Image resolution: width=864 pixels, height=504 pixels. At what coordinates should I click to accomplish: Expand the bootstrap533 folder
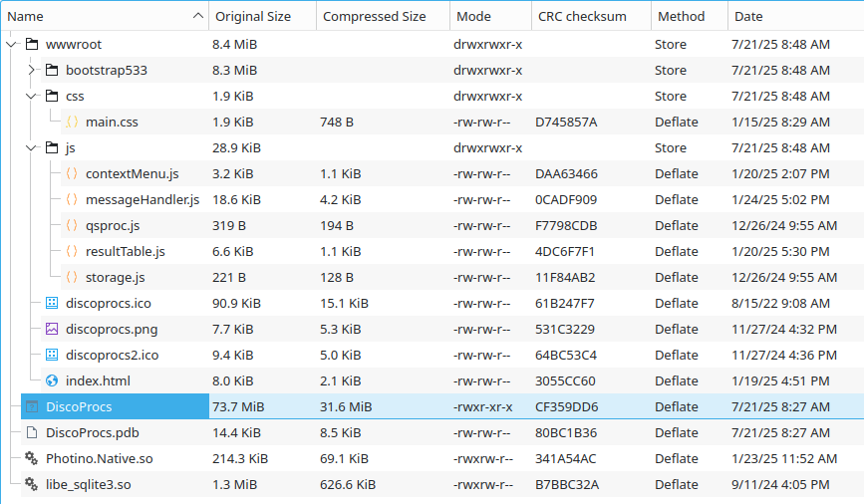coord(31,71)
